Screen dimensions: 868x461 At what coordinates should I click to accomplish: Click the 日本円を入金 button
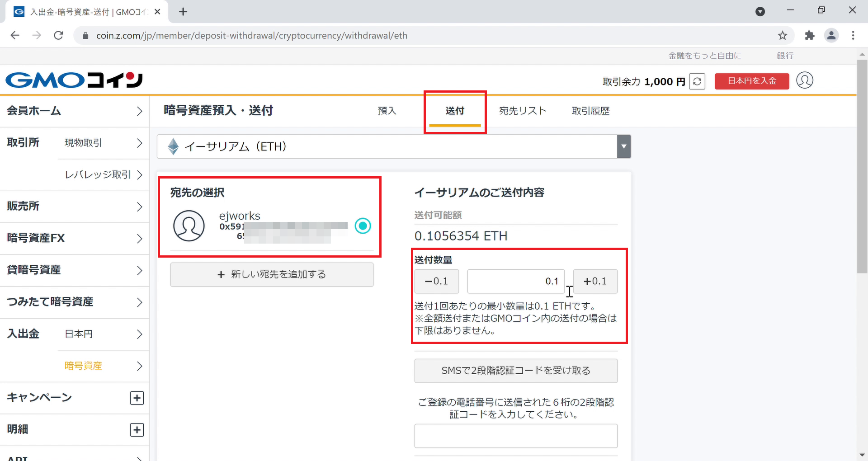751,81
